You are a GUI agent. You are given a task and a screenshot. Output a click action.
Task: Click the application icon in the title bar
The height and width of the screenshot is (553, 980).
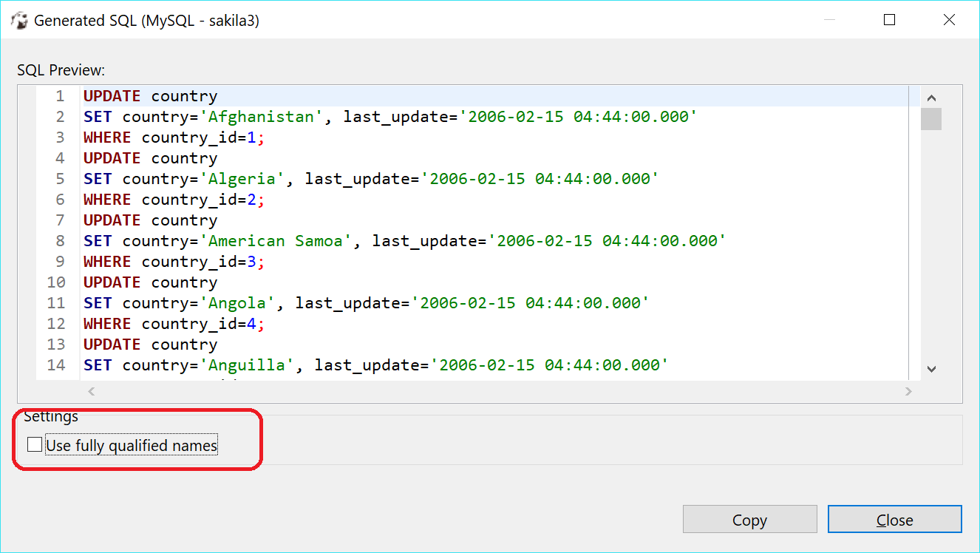(x=19, y=20)
